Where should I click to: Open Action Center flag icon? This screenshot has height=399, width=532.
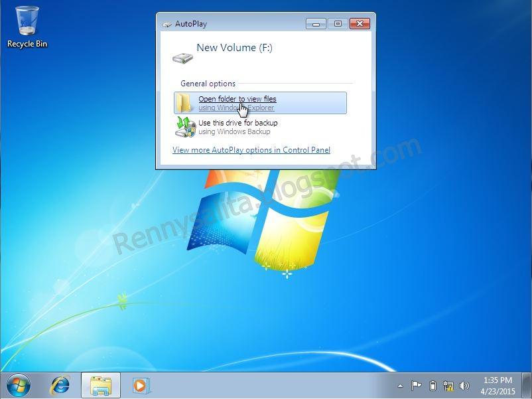pos(416,386)
